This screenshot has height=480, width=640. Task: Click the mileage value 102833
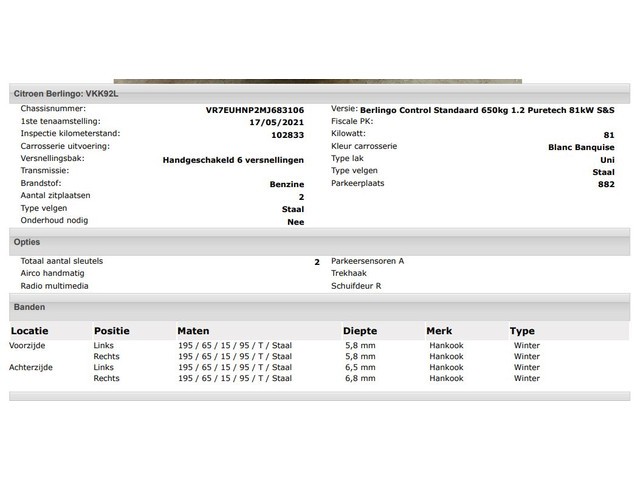tap(288, 135)
